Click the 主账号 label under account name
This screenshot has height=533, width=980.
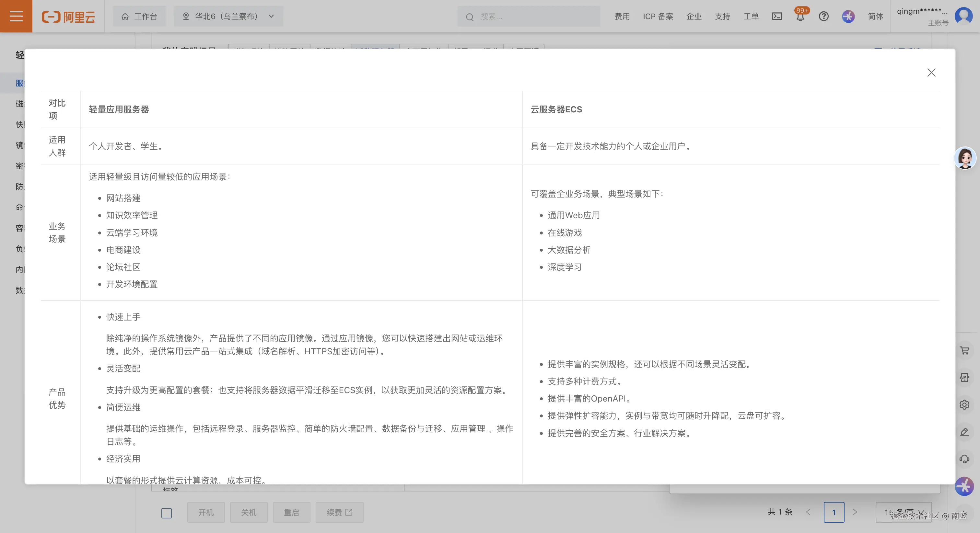(938, 23)
